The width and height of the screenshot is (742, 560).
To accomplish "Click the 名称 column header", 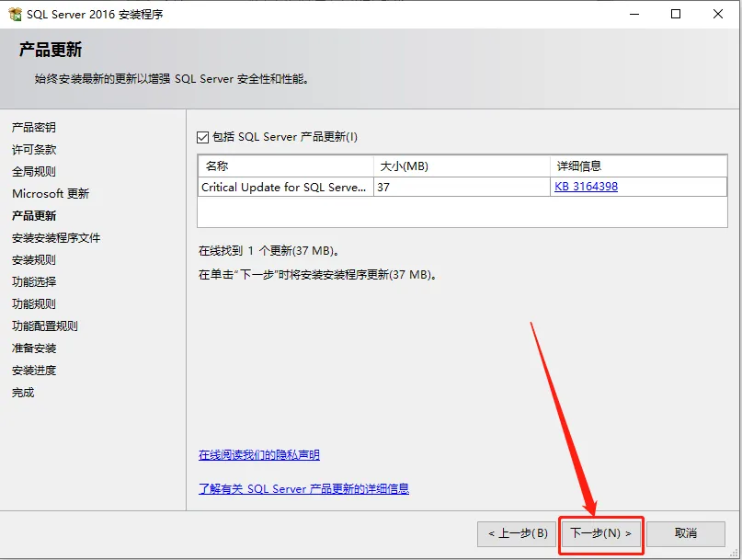I will (x=286, y=166).
